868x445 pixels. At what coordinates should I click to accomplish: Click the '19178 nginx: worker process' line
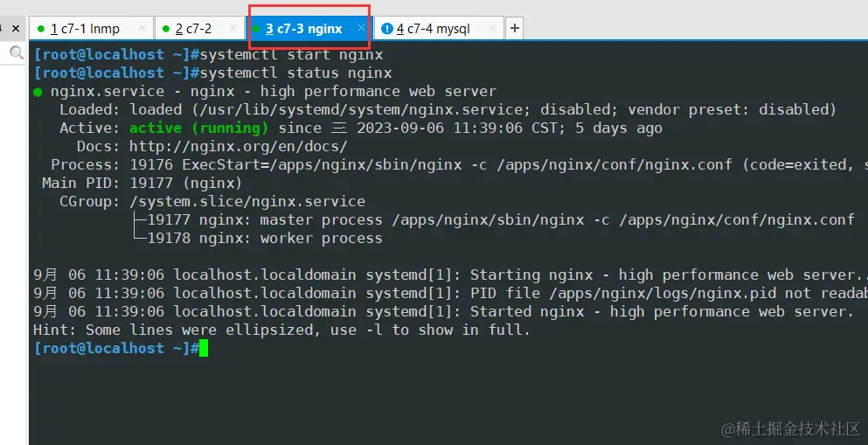pyautogui.click(x=258, y=238)
